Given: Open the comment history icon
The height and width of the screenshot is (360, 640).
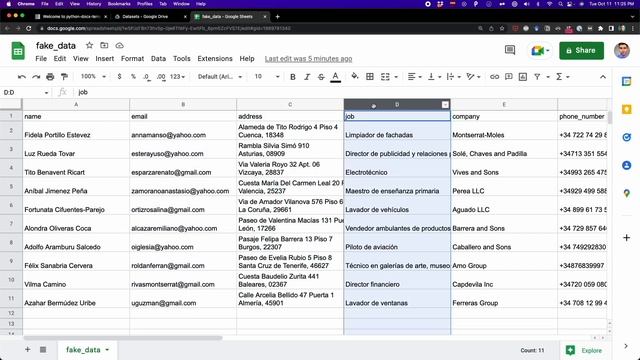Looking at the screenshot, I should click(x=510, y=50).
